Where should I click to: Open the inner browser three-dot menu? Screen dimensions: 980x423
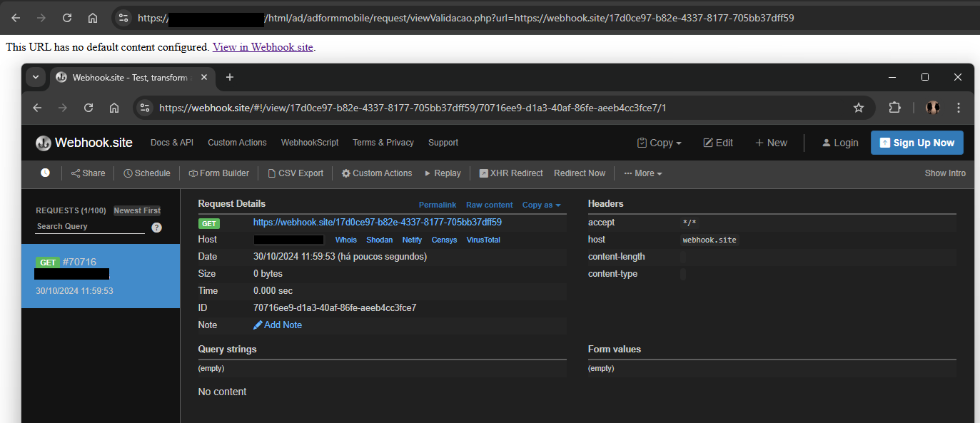959,108
